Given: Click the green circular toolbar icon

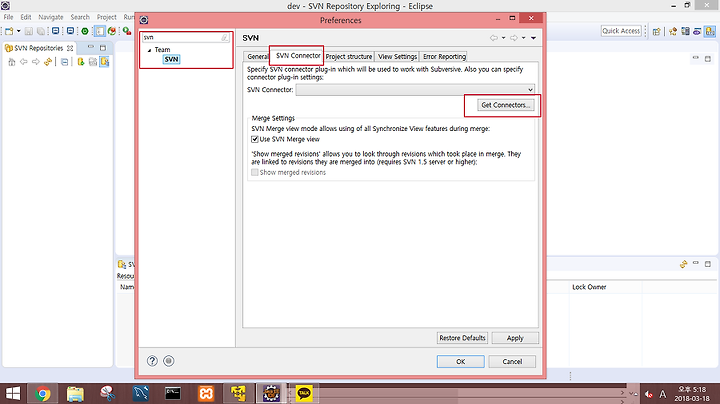Looking at the screenshot, I should (x=84, y=31).
